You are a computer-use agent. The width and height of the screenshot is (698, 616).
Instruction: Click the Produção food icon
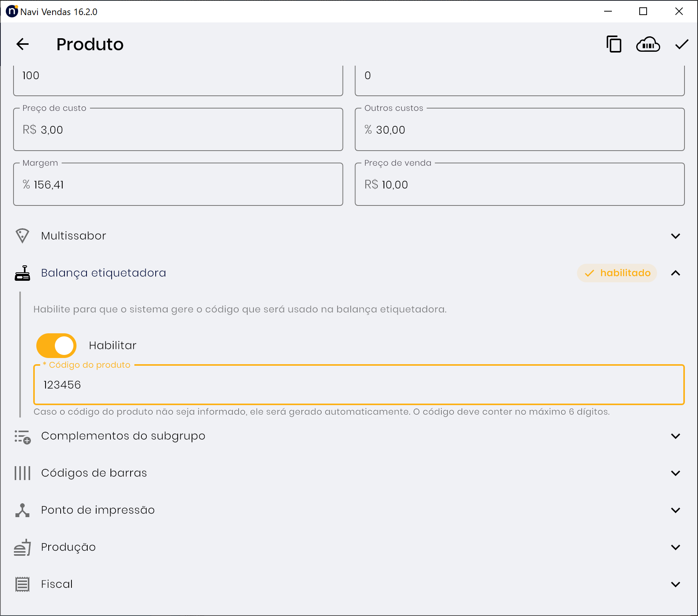click(22, 547)
